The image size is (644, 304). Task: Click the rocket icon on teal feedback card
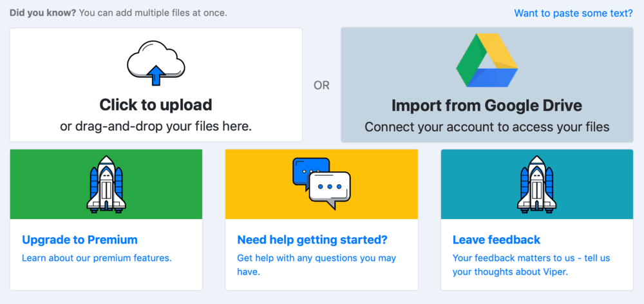pyautogui.click(x=537, y=184)
